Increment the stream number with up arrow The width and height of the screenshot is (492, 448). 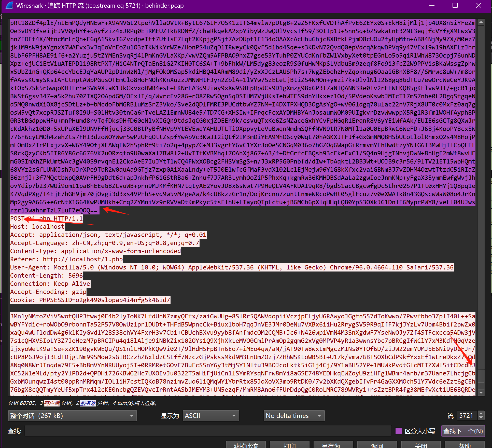tap(481, 413)
